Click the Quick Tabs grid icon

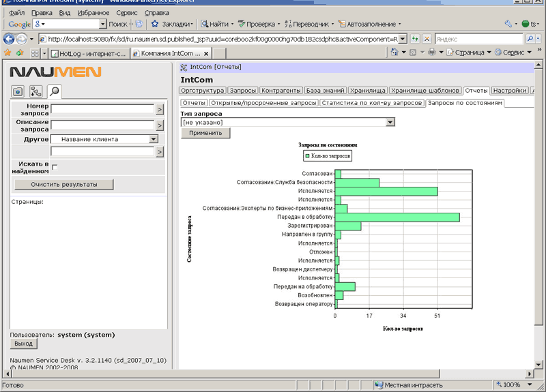(x=35, y=53)
